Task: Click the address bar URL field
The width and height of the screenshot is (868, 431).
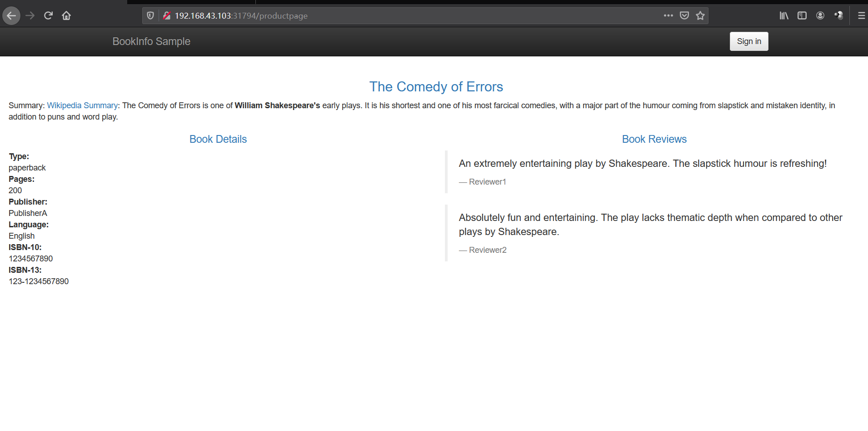Action: [x=409, y=16]
